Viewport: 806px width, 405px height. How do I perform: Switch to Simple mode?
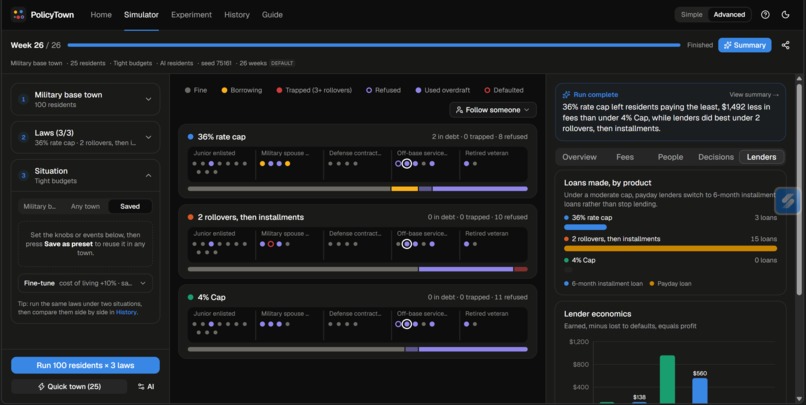[x=691, y=14]
